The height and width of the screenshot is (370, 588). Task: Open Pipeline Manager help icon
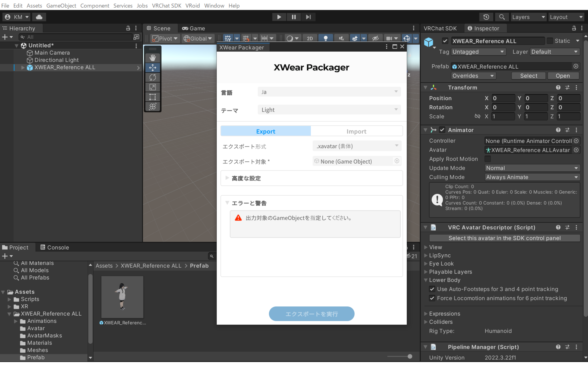(x=558, y=347)
